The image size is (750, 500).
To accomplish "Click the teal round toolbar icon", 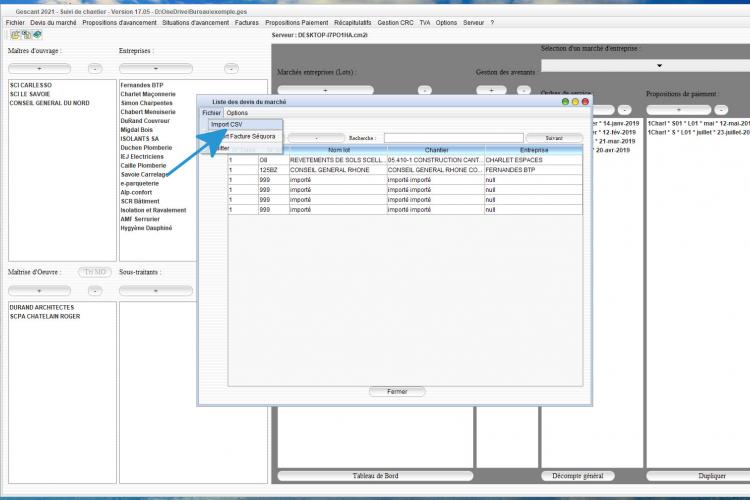I will click(x=37, y=35).
